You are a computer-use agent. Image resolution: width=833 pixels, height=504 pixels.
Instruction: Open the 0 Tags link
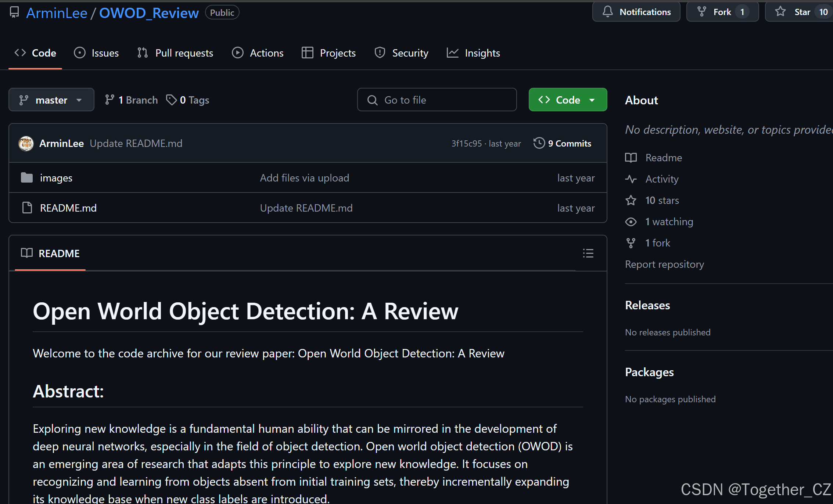click(x=188, y=100)
